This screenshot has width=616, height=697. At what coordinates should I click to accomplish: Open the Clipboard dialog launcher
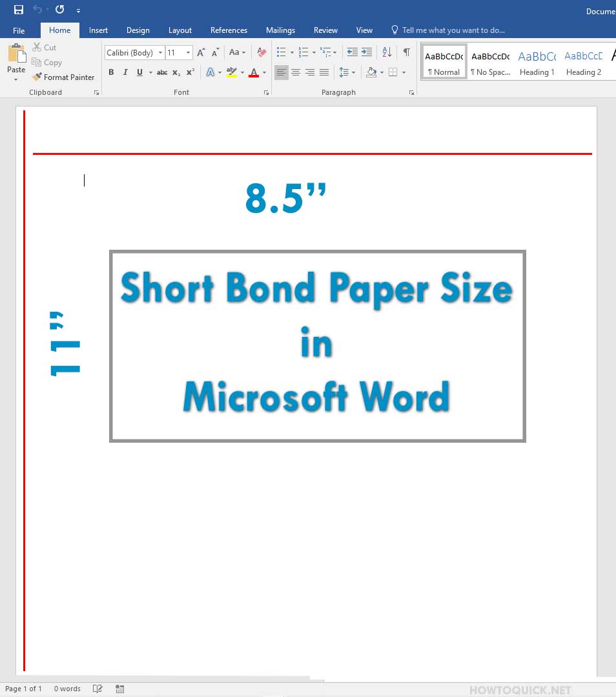(x=96, y=92)
